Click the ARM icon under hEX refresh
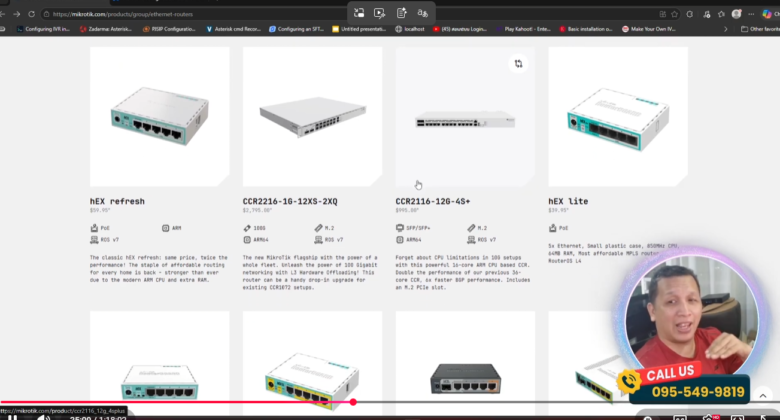The image size is (780, 420). point(166,228)
